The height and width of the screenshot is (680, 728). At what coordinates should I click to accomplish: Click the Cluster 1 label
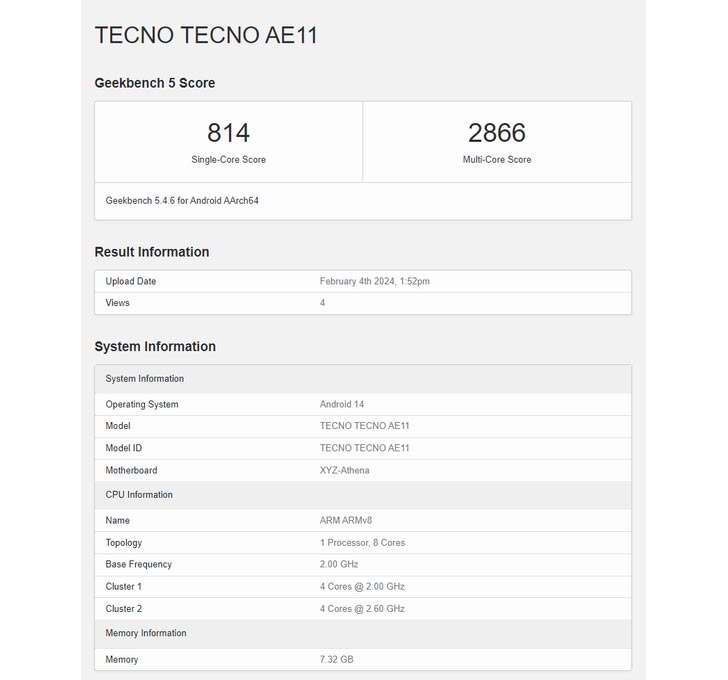tap(124, 586)
